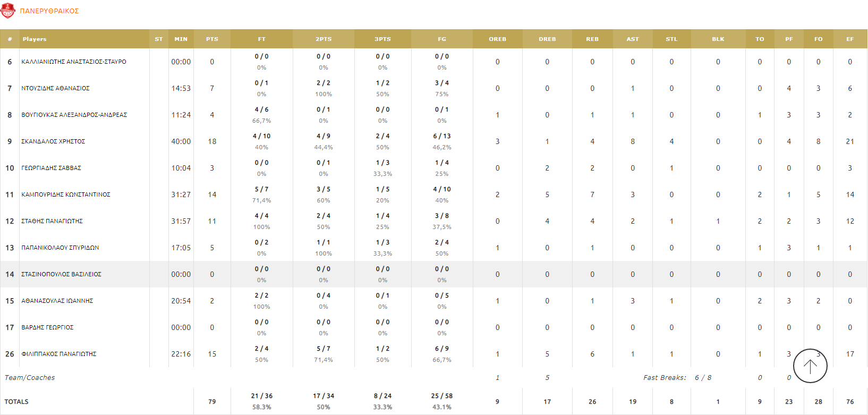
Task: Open player ΣΚΑΝΔΑΛΟΣ ΧΡΗΣΤΟΣ
Action: point(53,141)
